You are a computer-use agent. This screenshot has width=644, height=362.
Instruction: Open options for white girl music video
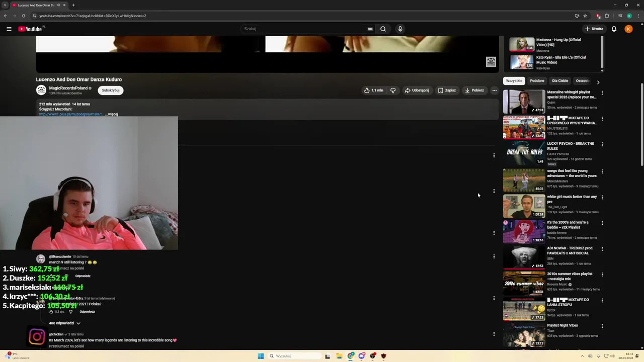(x=602, y=197)
